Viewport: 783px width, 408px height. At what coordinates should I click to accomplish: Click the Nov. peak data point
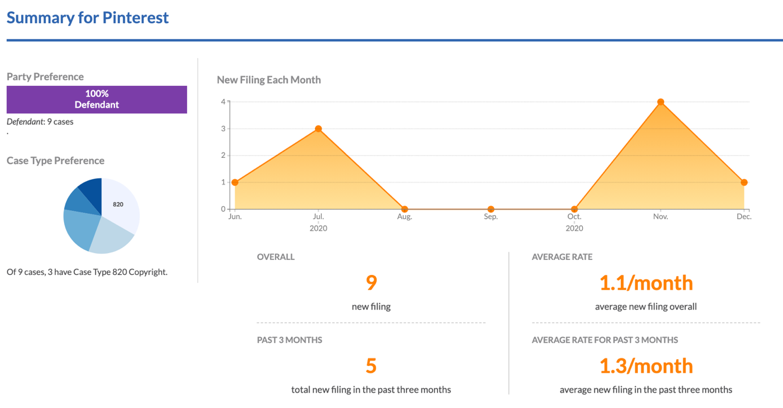pos(661,102)
